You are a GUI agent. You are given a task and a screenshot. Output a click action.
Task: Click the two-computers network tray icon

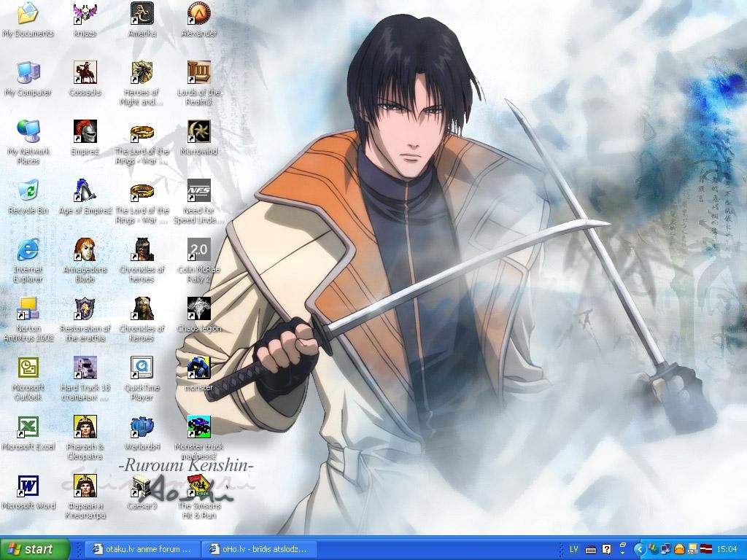(666, 550)
